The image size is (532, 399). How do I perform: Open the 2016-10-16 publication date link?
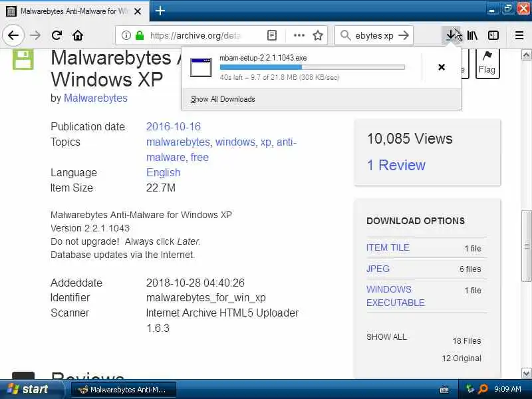coord(174,126)
